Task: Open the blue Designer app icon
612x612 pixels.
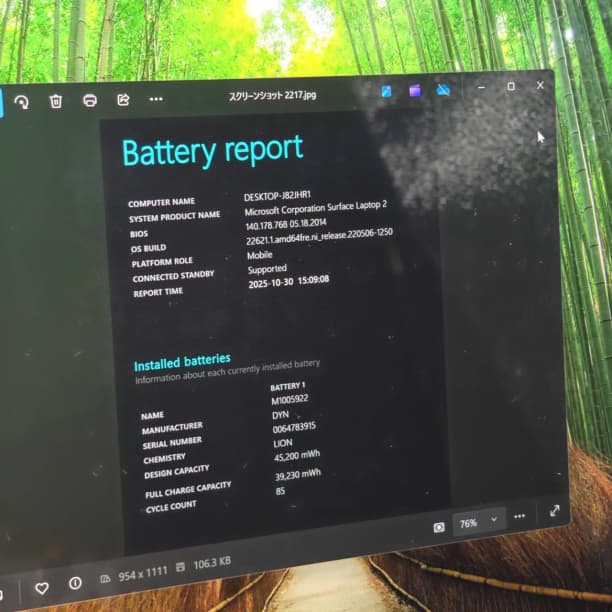Action: point(386,92)
